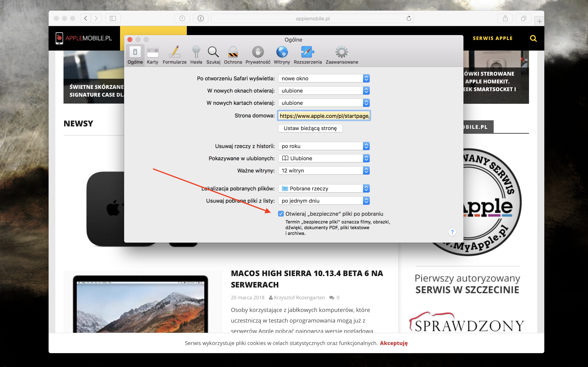Uncheck Otwieraj bezpieczne pliki po pobraniu
The width and height of the screenshot is (588, 367).
click(x=281, y=214)
